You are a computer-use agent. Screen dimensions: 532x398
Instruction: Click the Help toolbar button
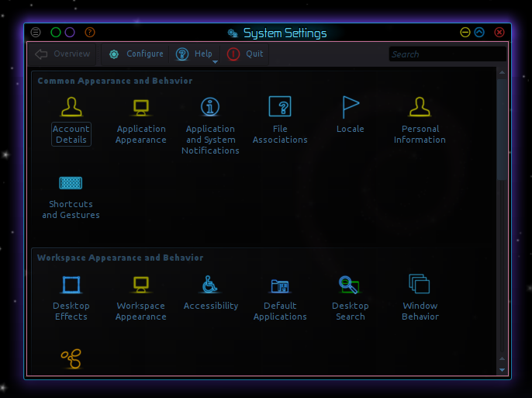[x=194, y=54]
